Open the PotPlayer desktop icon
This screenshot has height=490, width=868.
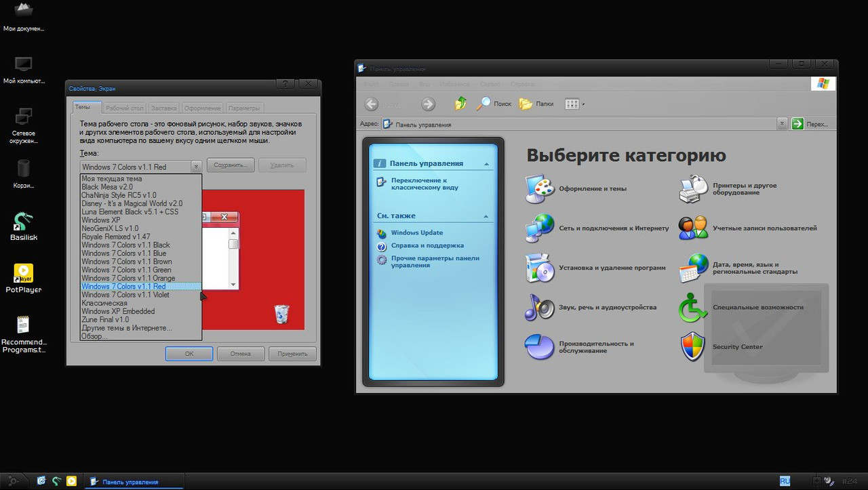pos(24,279)
